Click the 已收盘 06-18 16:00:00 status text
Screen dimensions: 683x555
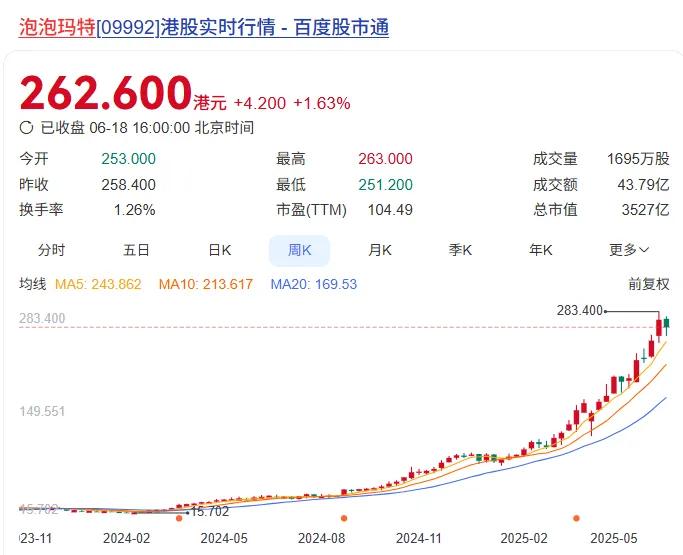[x=147, y=128]
